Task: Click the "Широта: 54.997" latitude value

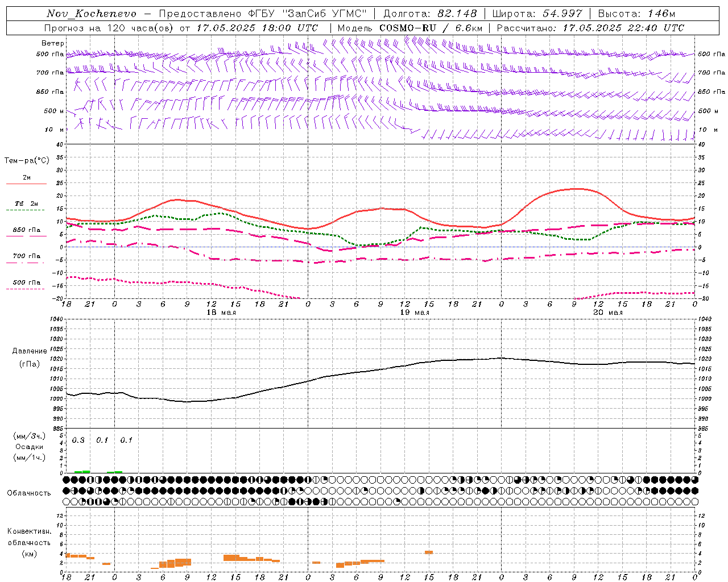Action: (x=537, y=14)
